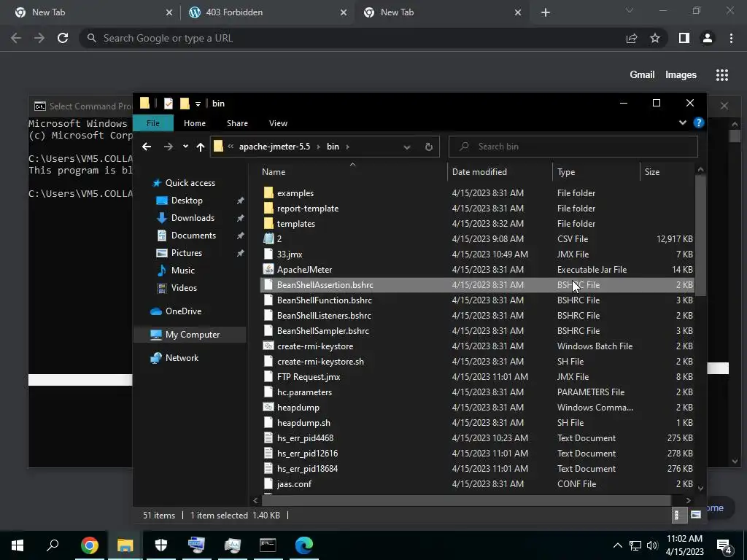Open Chrome from the taskbar
Screen dimensions: 747x560
coord(89,545)
